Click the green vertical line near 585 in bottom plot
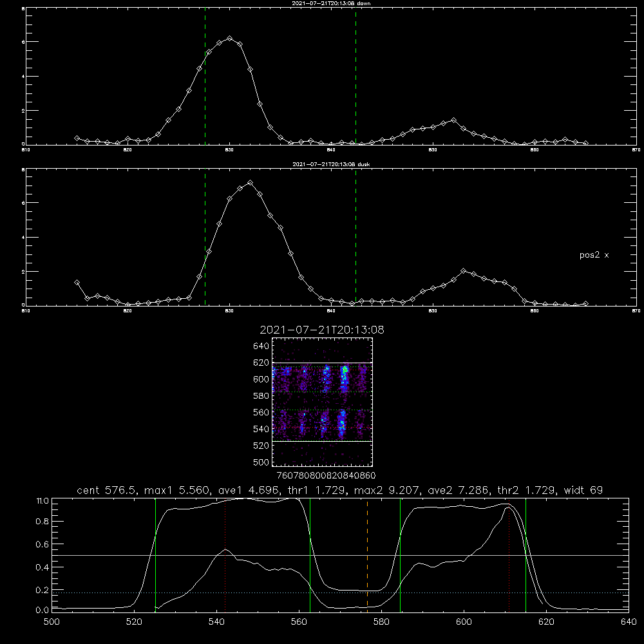This screenshot has width=644, height=644. [400, 554]
